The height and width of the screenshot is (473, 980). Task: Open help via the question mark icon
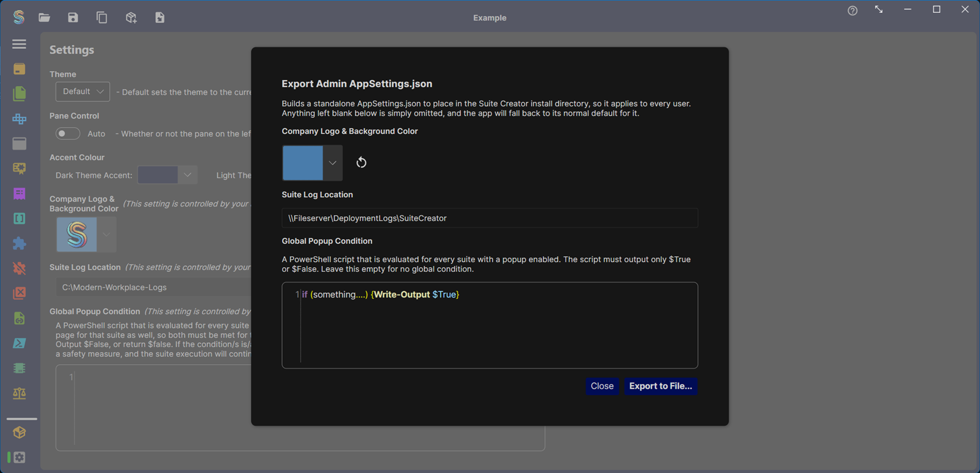tap(852, 10)
